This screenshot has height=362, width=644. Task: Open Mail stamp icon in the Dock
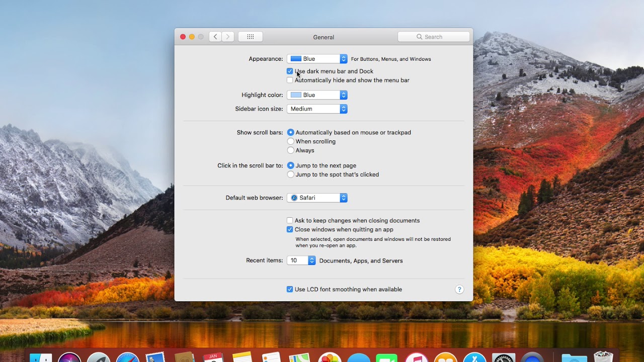tap(155, 357)
